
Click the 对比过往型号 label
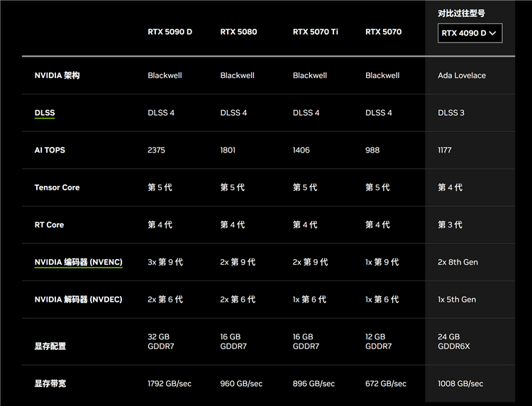pyautogui.click(x=462, y=13)
